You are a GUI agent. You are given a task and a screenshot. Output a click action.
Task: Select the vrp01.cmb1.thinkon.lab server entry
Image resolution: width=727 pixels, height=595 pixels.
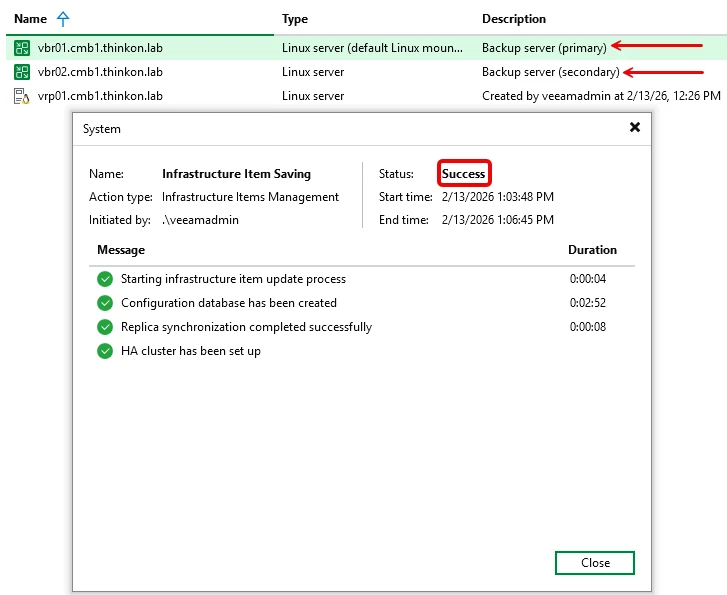coord(100,96)
